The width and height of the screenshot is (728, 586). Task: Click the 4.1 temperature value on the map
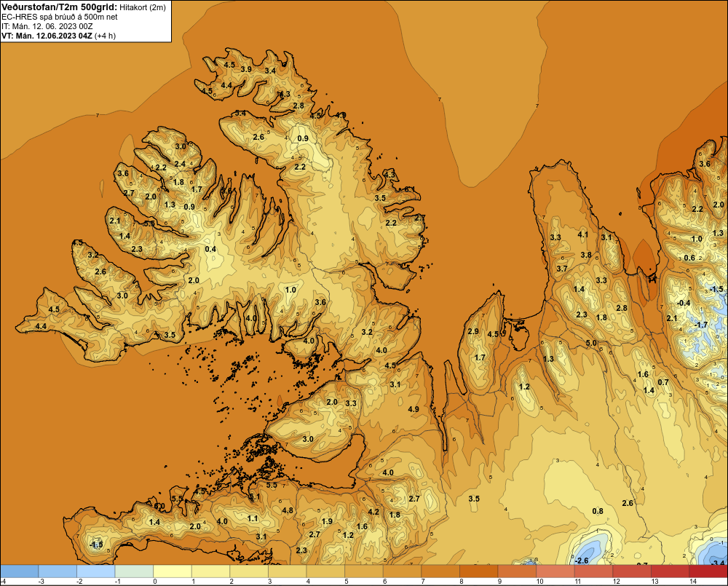(x=582, y=235)
